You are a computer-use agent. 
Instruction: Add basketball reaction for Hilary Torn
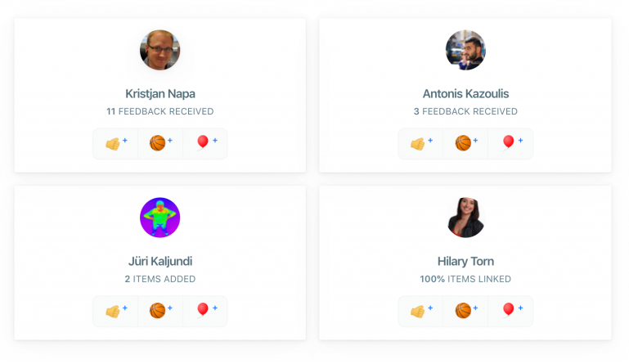click(465, 311)
